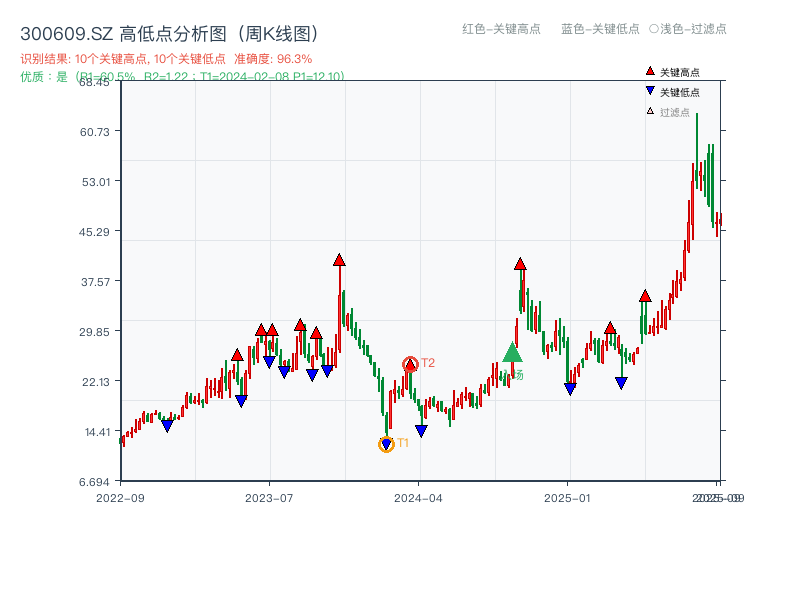The width and height of the screenshot is (800, 600).
Task: Toggle the grey 过滤点 legend entry text
Action: pyautogui.click(x=674, y=112)
